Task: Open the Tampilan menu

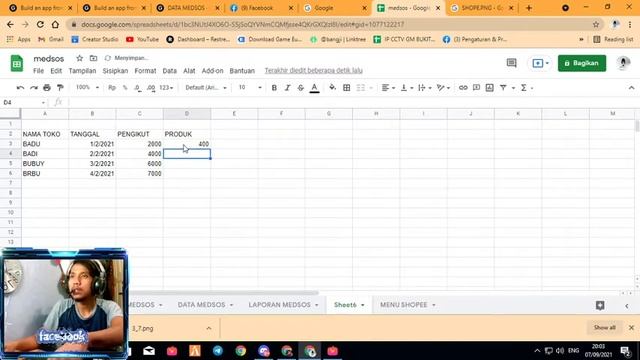Action: tap(82, 71)
